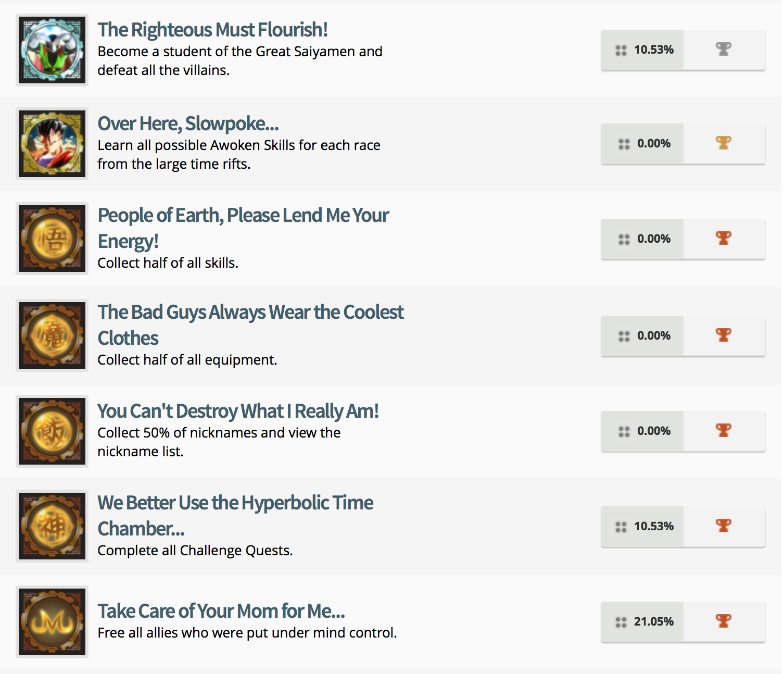Viewport: 784px width, 674px height.
Task: Click the gold trophy for Over Here, Slowpoke
Action: [724, 143]
